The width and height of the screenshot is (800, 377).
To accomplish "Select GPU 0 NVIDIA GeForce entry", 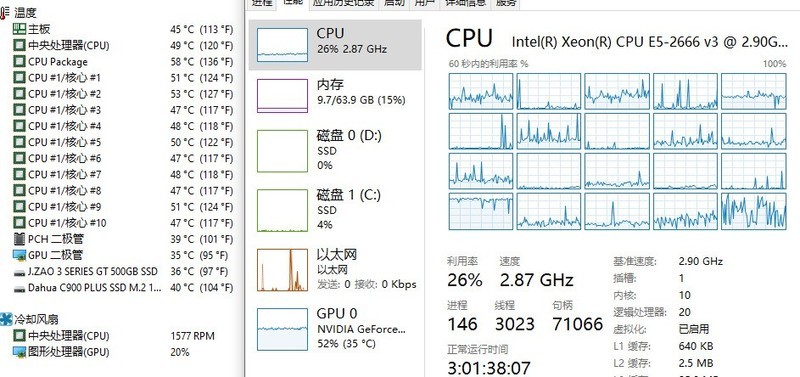I will point(335,329).
